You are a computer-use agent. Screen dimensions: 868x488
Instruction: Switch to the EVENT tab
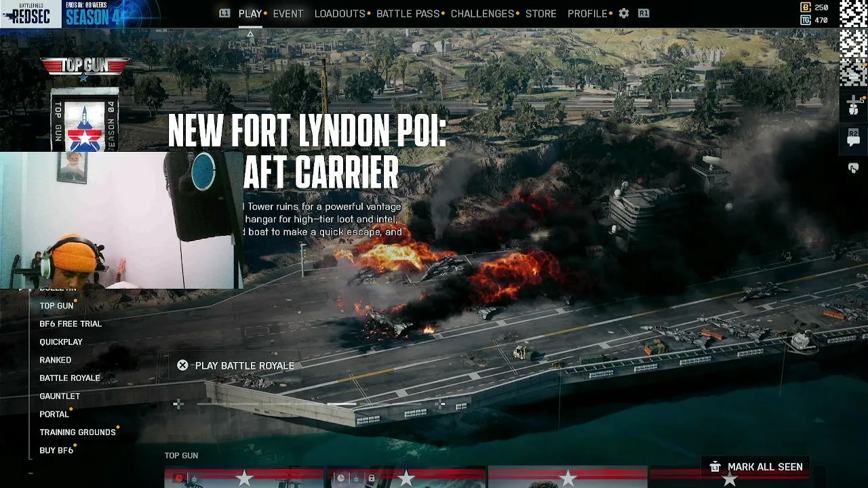[x=288, y=14]
